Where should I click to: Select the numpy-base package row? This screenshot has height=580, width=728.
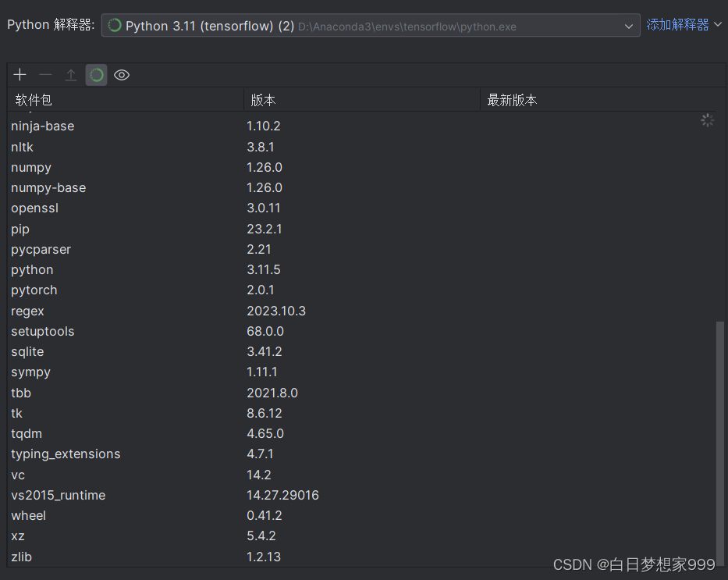coord(362,187)
